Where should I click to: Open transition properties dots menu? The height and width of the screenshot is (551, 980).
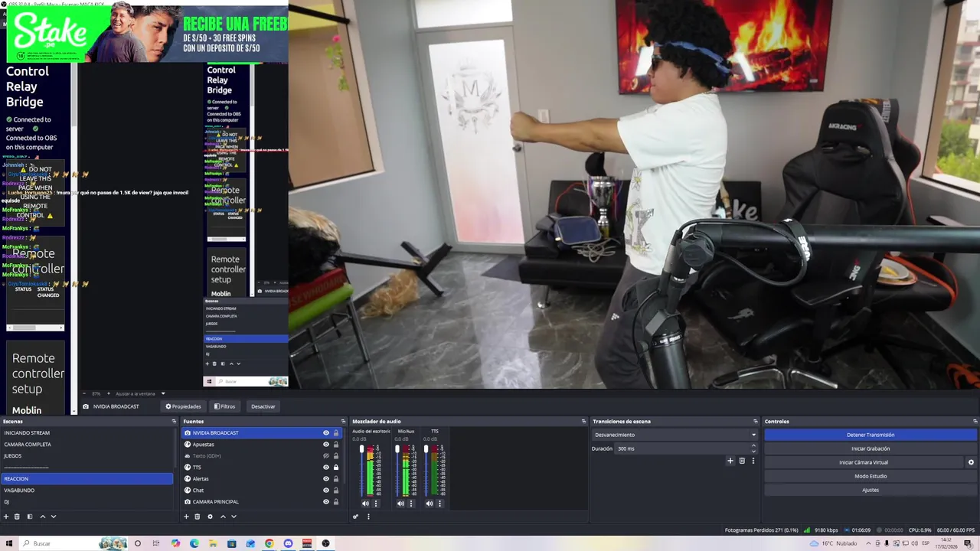tap(753, 461)
